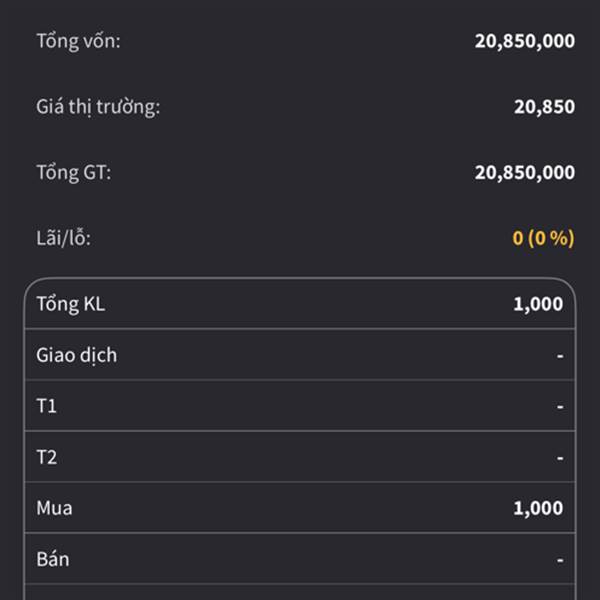The image size is (600, 600).
Task: Select the T2 row label
Action: [47, 457]
